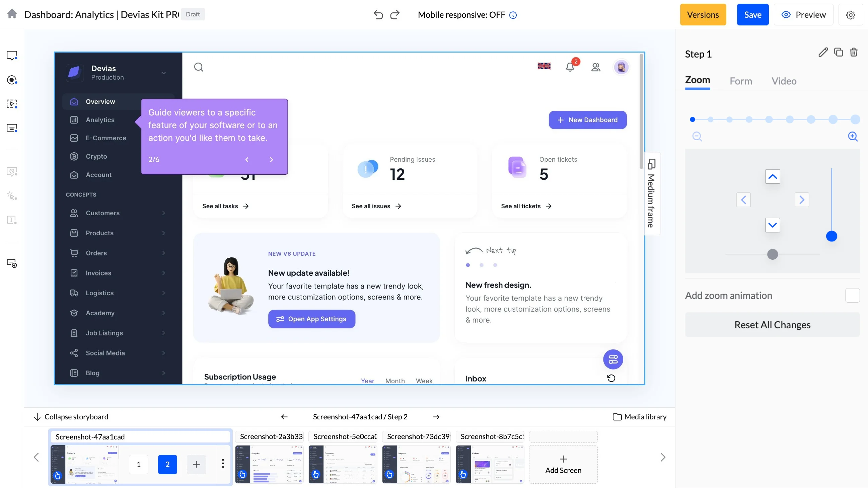This screenshot has width=868, height=488.
Task: Collapse the storyboard
Action: click(x=71, y=417)
